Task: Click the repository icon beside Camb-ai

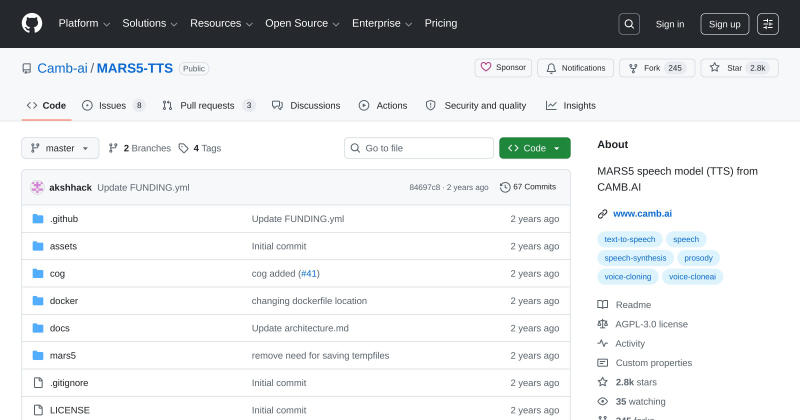Action: click(27, 68)
